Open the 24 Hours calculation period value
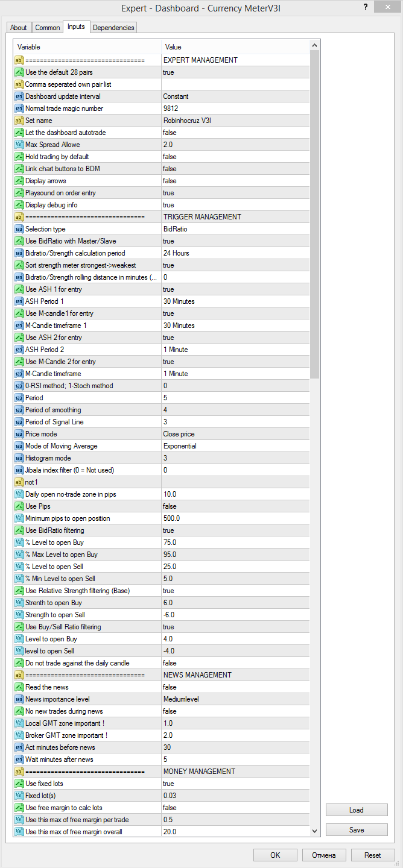Viewport: 403px width, 868px height. [235, 253]
